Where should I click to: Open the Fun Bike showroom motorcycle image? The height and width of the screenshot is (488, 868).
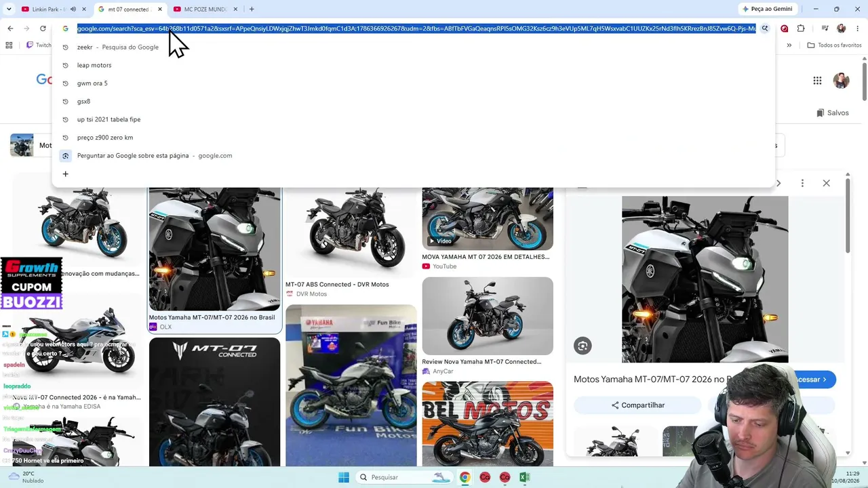(351, 386)
